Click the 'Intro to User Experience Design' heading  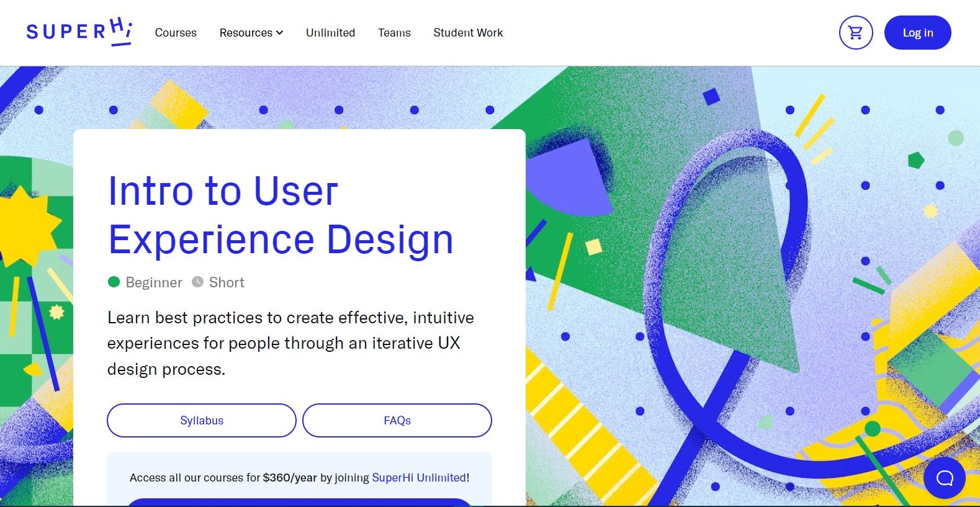(281, 215)
